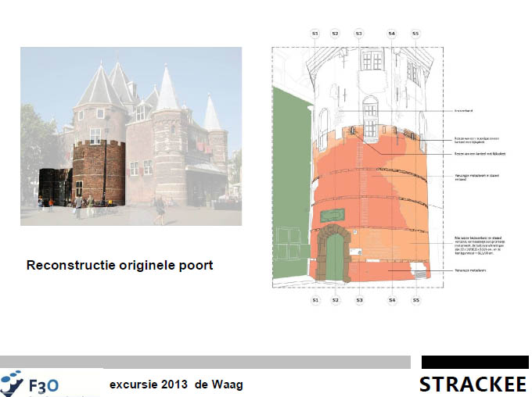Click the S1 marker above the drawing
532x397 pixels.
click(x=315, y=34)
